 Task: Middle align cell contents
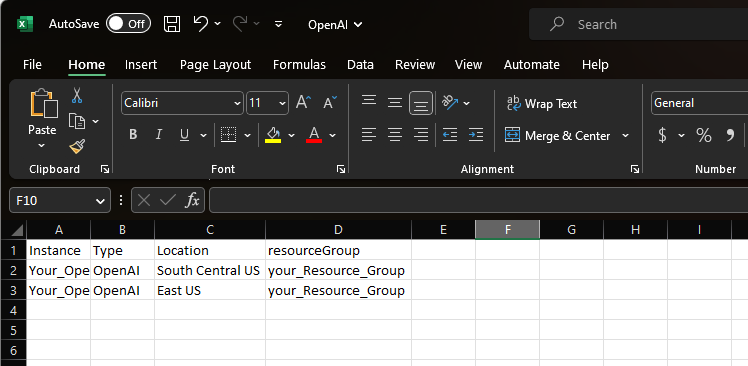395,103
